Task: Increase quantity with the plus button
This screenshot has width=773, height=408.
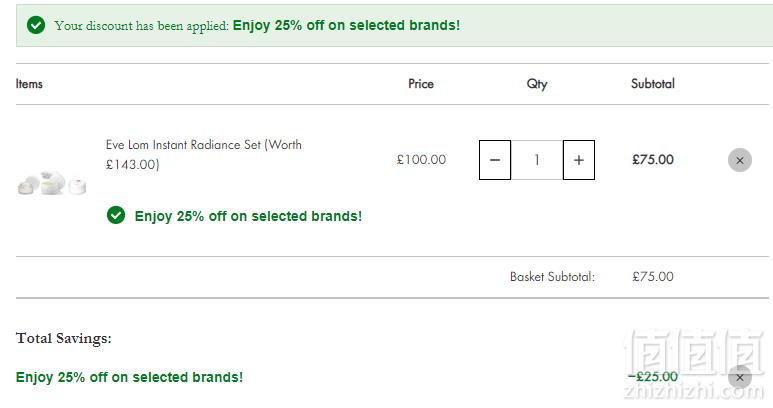Action: 579,160
